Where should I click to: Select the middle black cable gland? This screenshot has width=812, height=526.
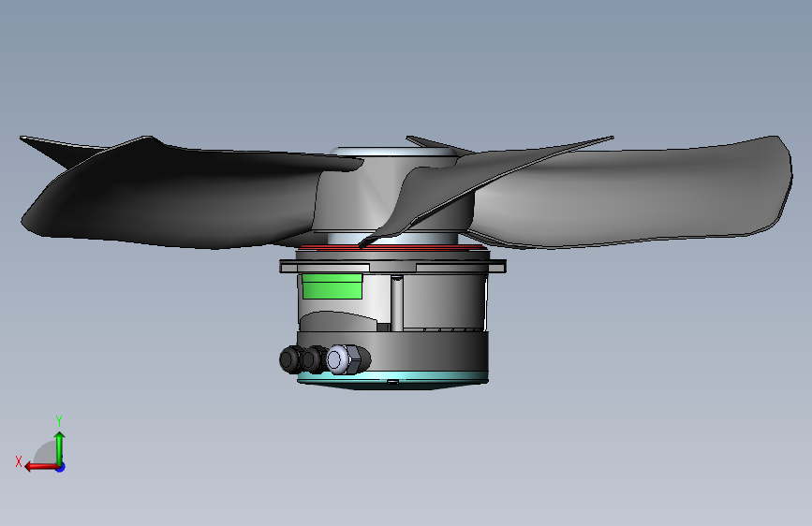click(x=314, y=358)
